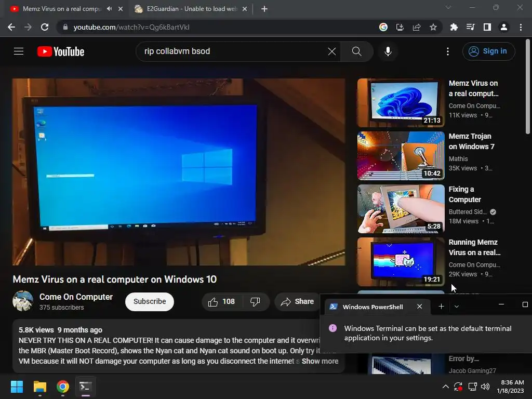532x399 pixels.
Task: Start voice search with the microphone icon
Action: click(388, 51)
